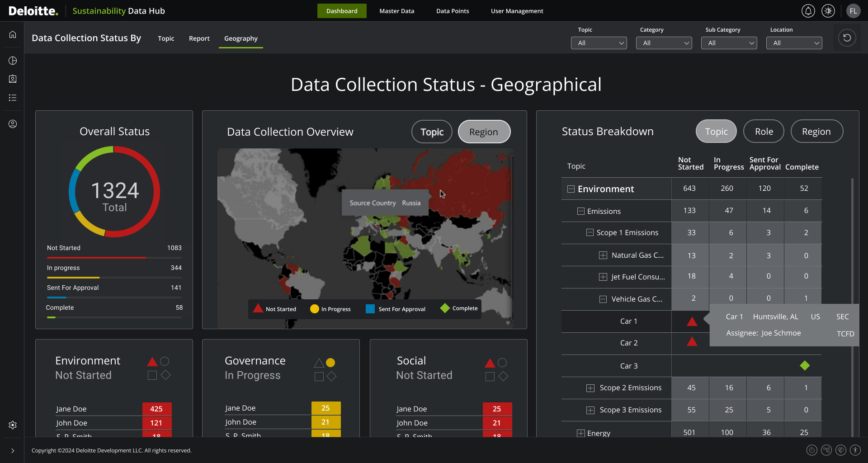Switch Status Breakdown to Region view
This screenshot has height=463, width=868.
point(816,131)
